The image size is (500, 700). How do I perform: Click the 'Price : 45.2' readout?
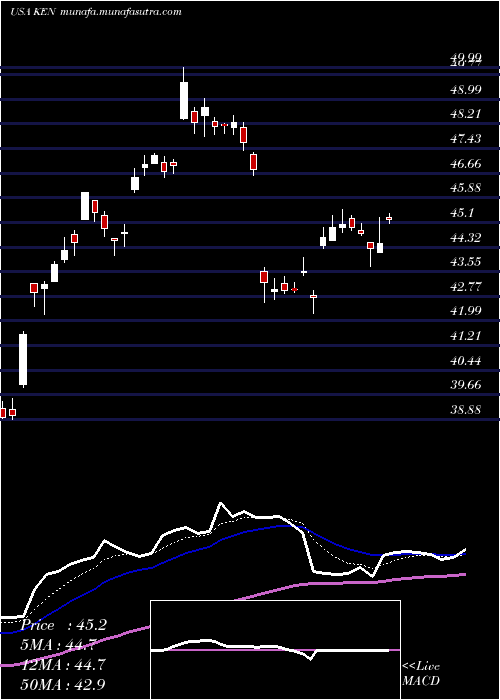click(64, 625)
